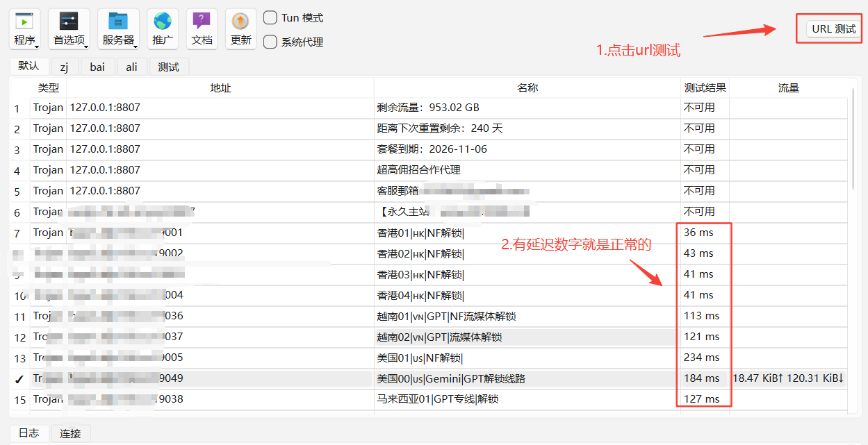
Task: Enable the Tun 模式 checkbox
Action: (270, 18)
